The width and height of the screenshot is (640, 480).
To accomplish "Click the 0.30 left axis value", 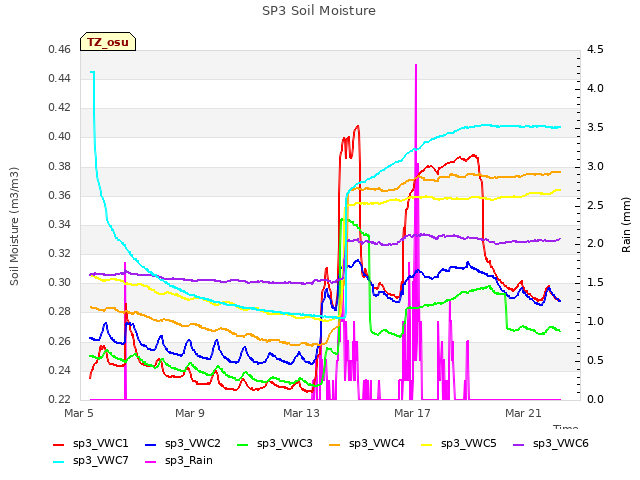I will tap(60, 282).
